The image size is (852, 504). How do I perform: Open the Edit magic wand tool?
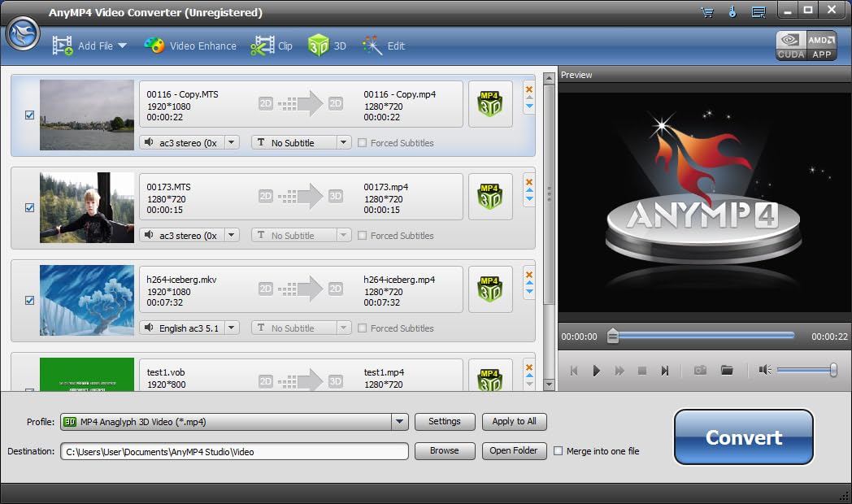tap(372, 46)
